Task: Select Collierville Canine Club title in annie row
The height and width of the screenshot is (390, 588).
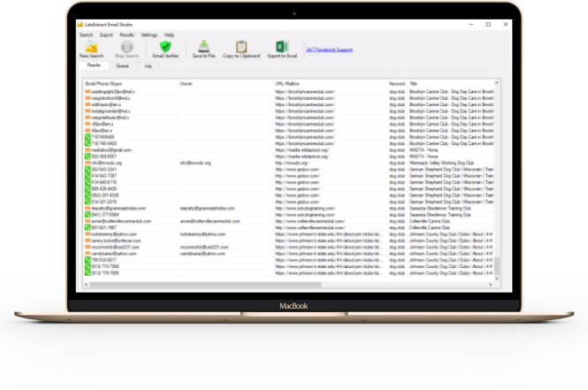Action: (429, 221)
